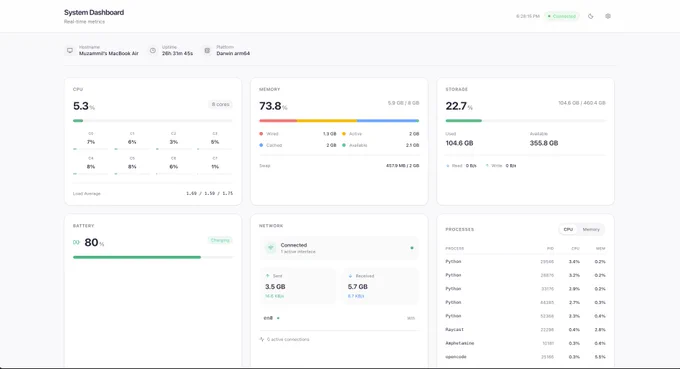
Task: Click the yellow Active legend dot
Action: (x=344, y=134)
